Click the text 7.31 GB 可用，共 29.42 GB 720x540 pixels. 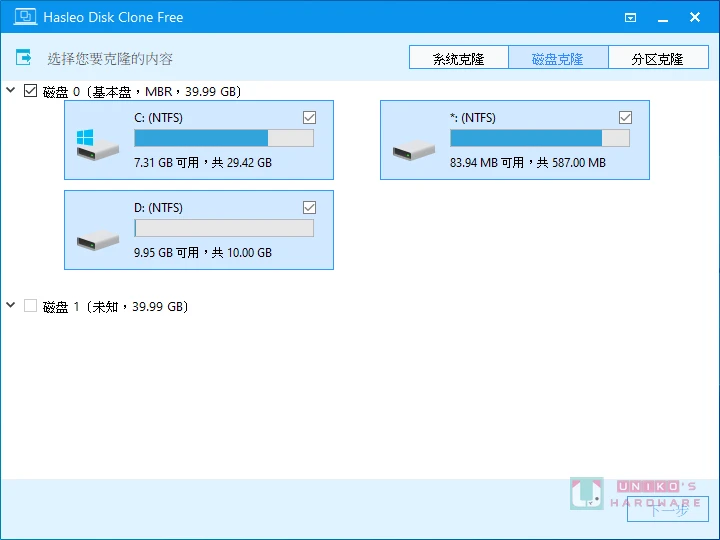[203, 163]
